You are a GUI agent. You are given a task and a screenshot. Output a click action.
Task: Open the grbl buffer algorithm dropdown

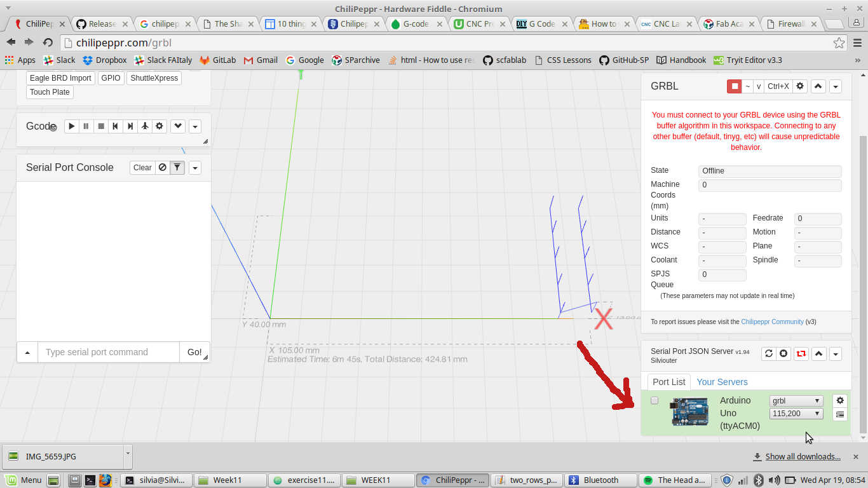pos(796,401)
